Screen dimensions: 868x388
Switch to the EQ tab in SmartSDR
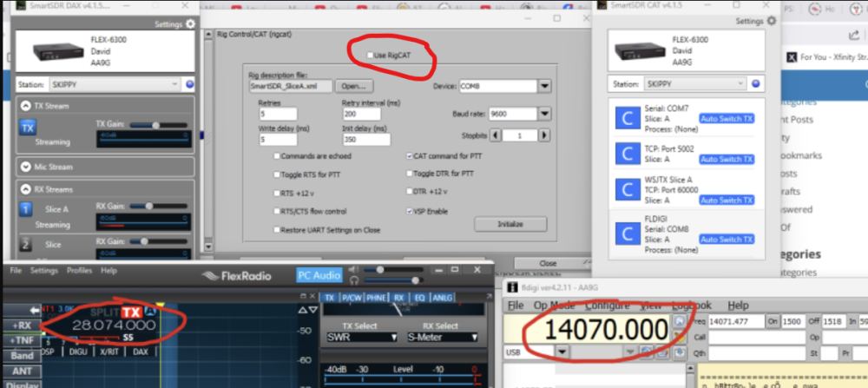pos(419,298)
